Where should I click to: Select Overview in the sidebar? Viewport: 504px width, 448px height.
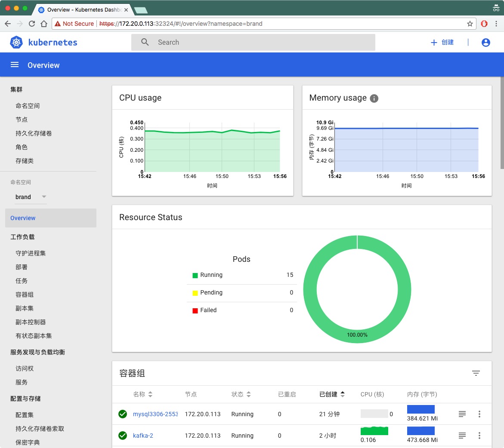point(23,218)
